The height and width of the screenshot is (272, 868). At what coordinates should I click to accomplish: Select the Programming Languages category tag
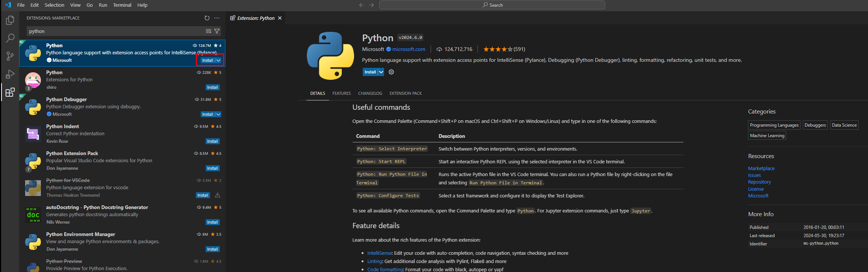tap(774, 125)
